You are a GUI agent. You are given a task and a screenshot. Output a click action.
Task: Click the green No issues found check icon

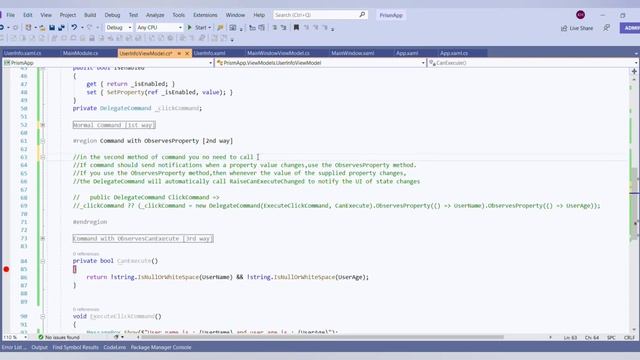41,337
